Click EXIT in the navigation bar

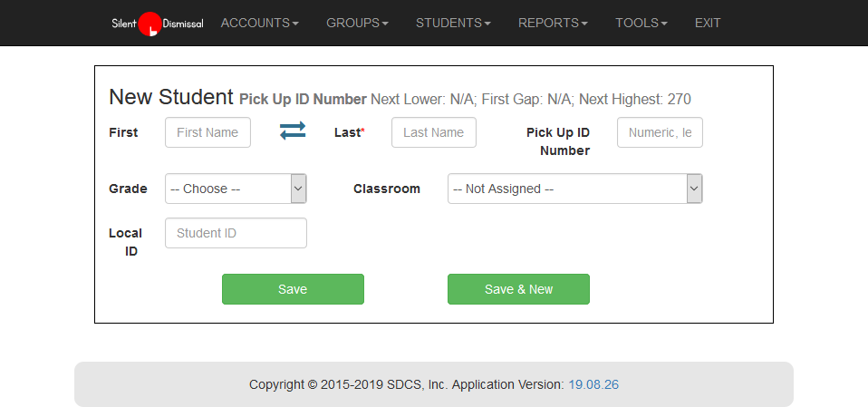[x=708, y=23]
